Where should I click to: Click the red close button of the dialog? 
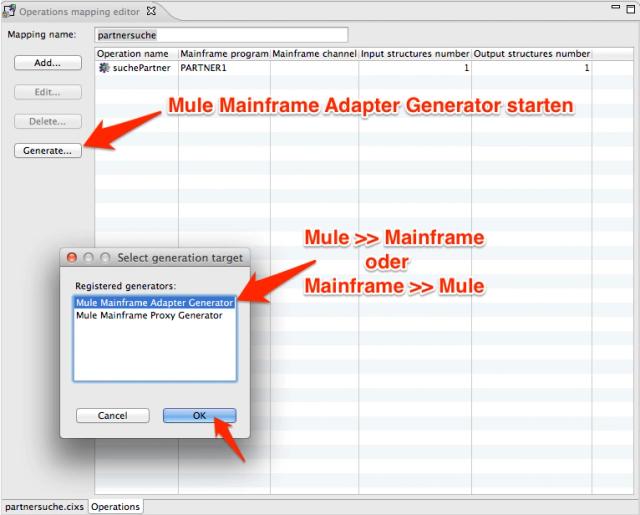tap(72, 258)
